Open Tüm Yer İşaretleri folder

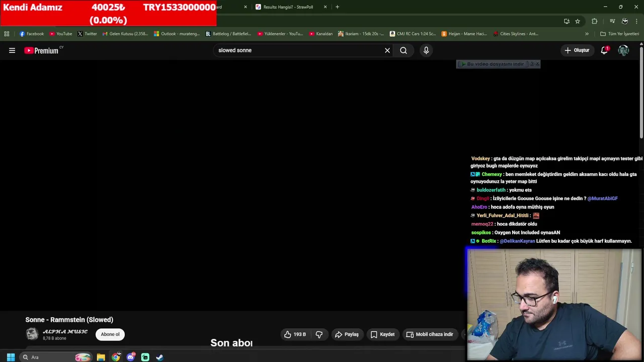(620, 34)
